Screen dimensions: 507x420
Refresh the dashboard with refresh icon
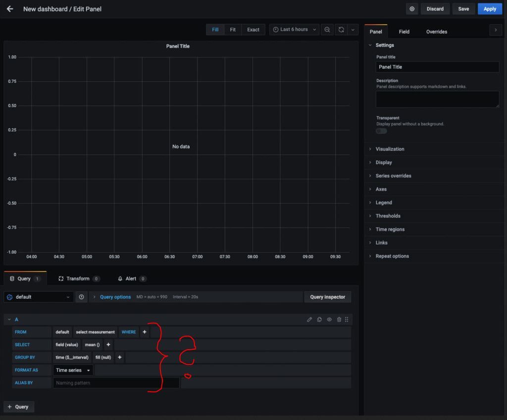pyautogui.click(x=341, y=30)
